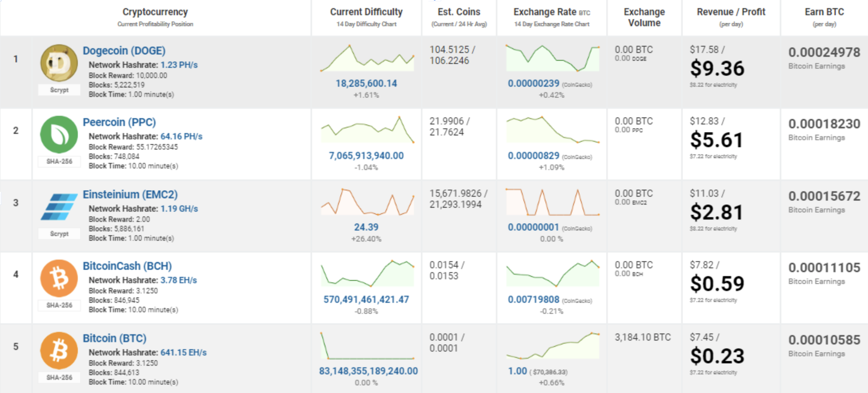Click Dogecoin profit $9.36
Viewport: 868px width, 393px height.
coord(717,68)
